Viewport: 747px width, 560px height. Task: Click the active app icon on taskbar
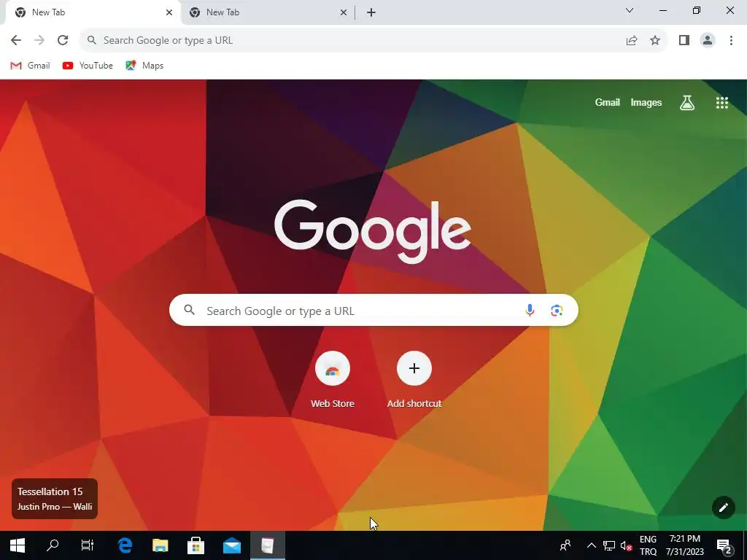coord(267,545)
